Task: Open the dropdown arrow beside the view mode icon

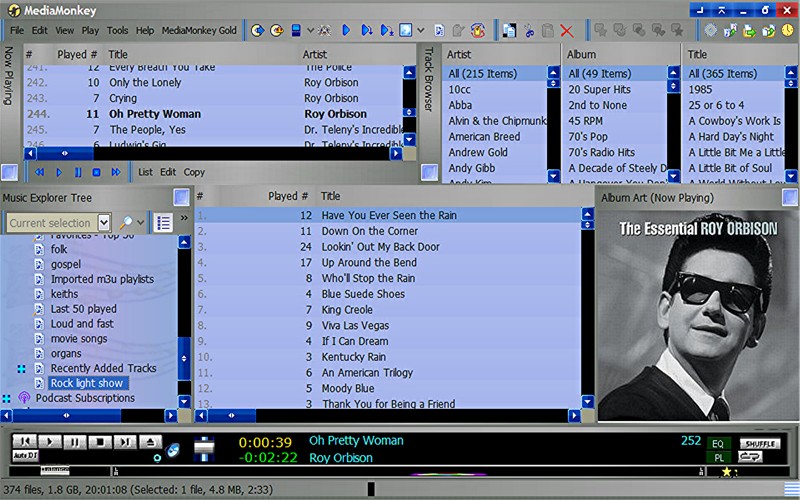Action: coord(420,31)
